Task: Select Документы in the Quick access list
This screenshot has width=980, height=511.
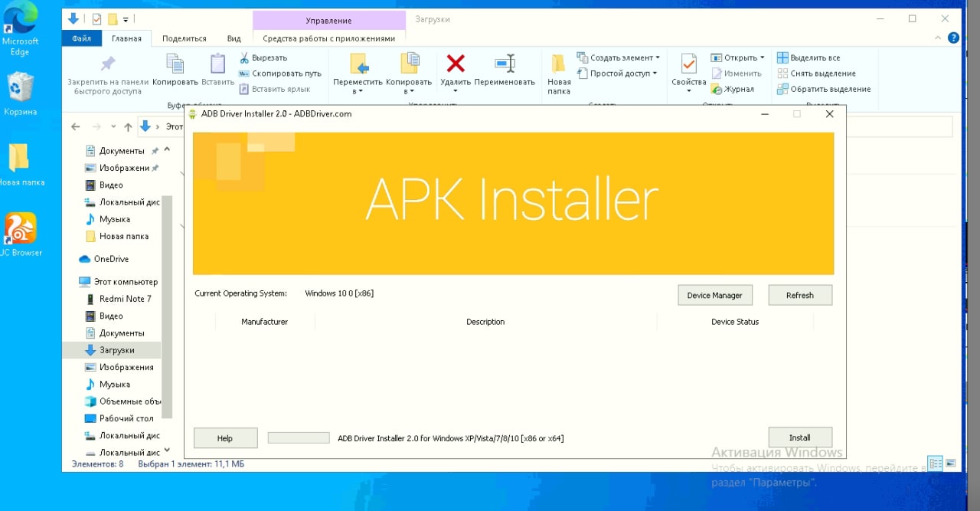Action: (122, 151)
